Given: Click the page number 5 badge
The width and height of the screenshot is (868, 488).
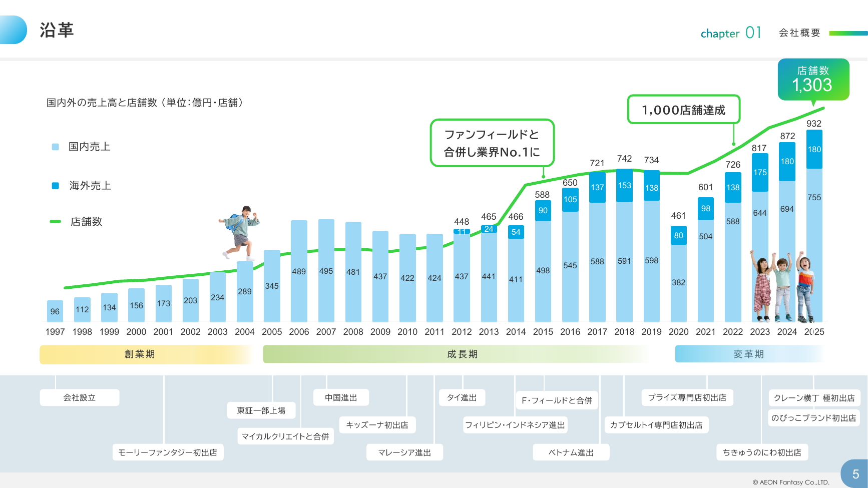Looking at the screenshot, I should (855, 474).
